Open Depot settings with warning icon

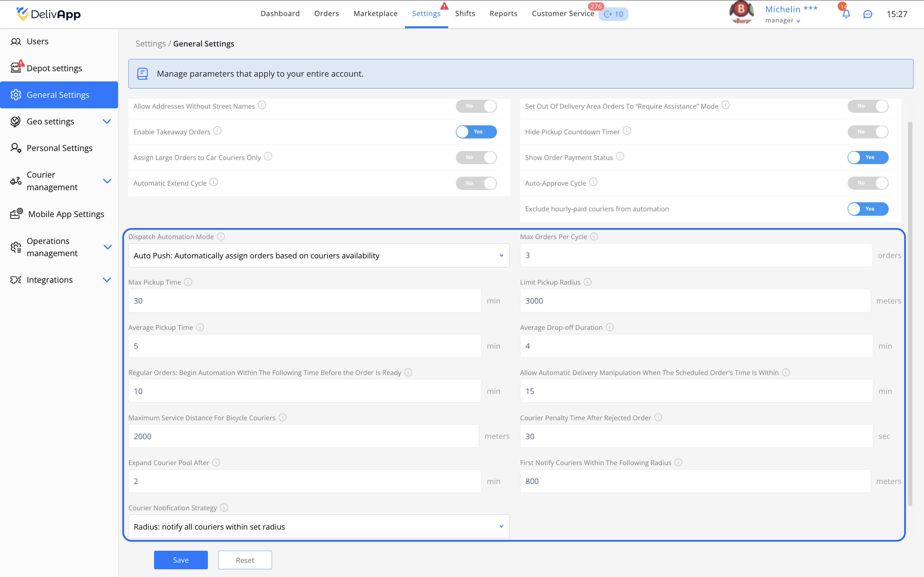(54, 68)
